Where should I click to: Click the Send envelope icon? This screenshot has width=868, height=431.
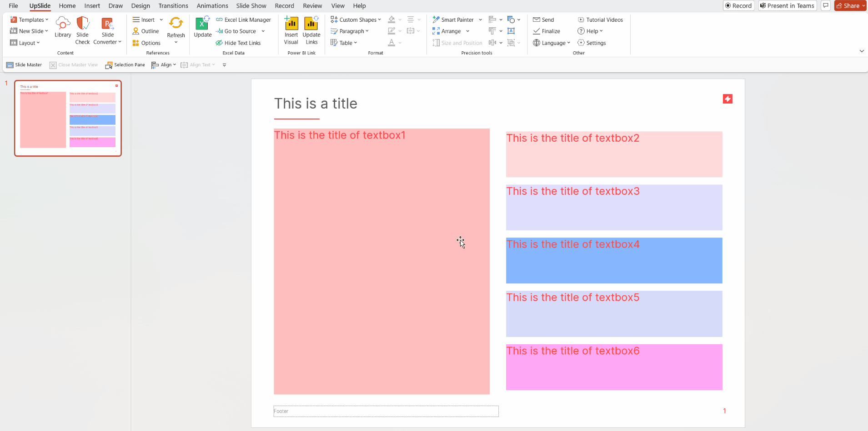[x=537, y=20]
